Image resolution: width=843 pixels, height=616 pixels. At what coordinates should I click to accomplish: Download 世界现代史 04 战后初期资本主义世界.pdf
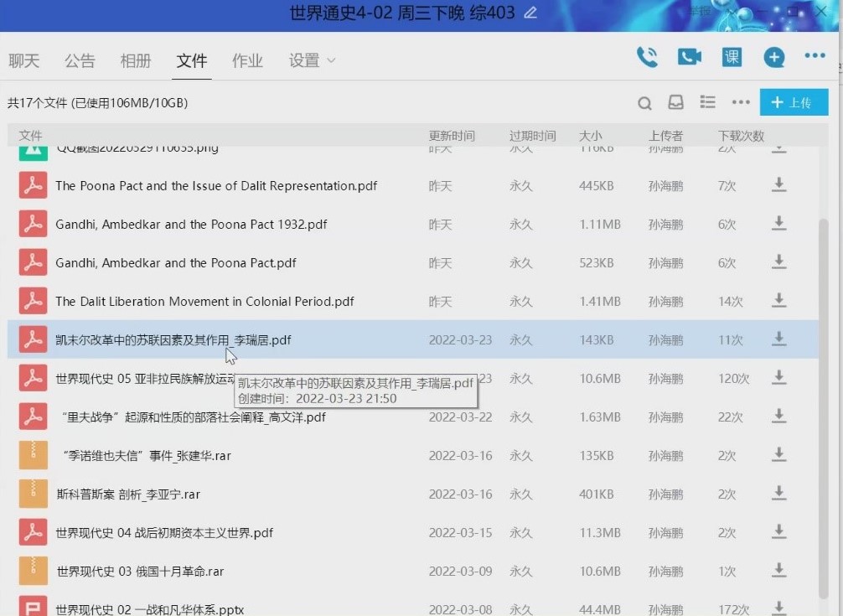778,532
